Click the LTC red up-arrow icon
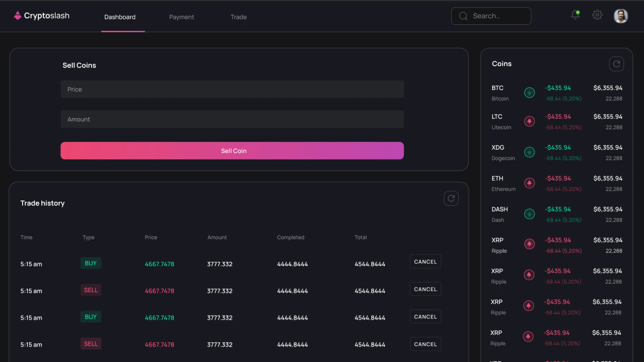 click(x=529, y=121)
